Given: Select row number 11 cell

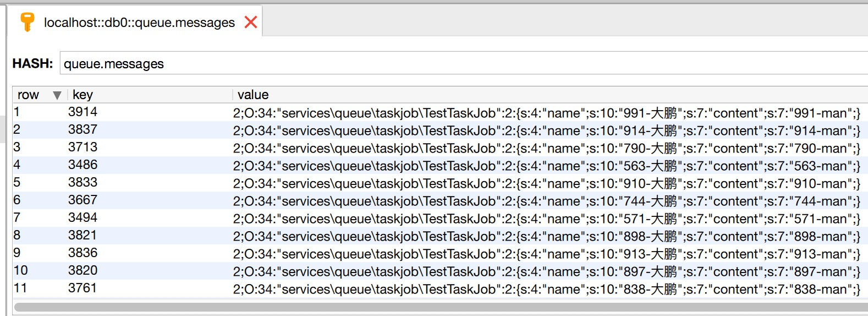Looking at the screenshot, I should (40, 288).
